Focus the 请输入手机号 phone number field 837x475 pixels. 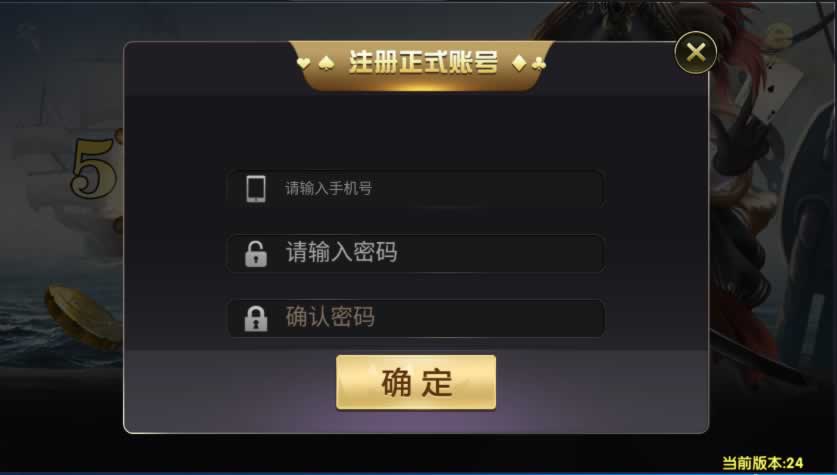(416, 188)
